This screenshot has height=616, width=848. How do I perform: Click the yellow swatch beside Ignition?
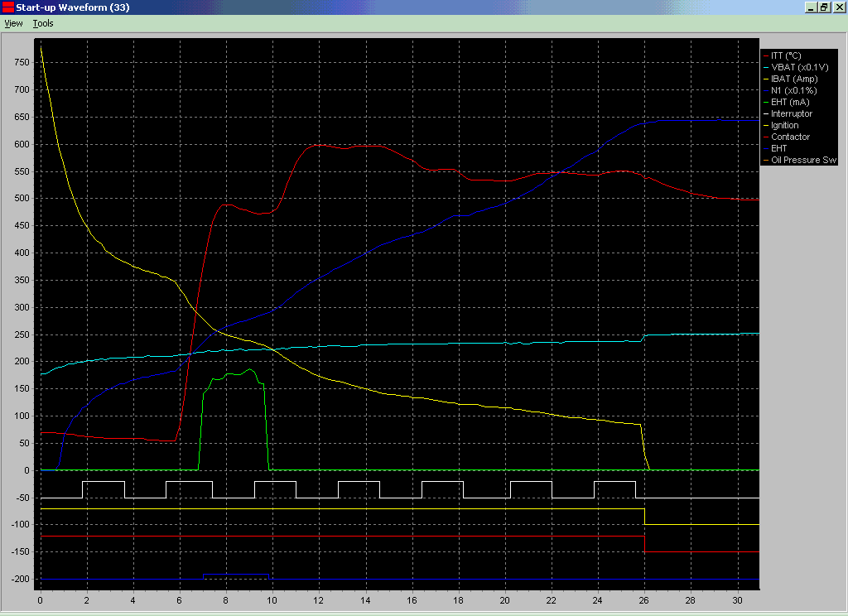coord(766,125)
